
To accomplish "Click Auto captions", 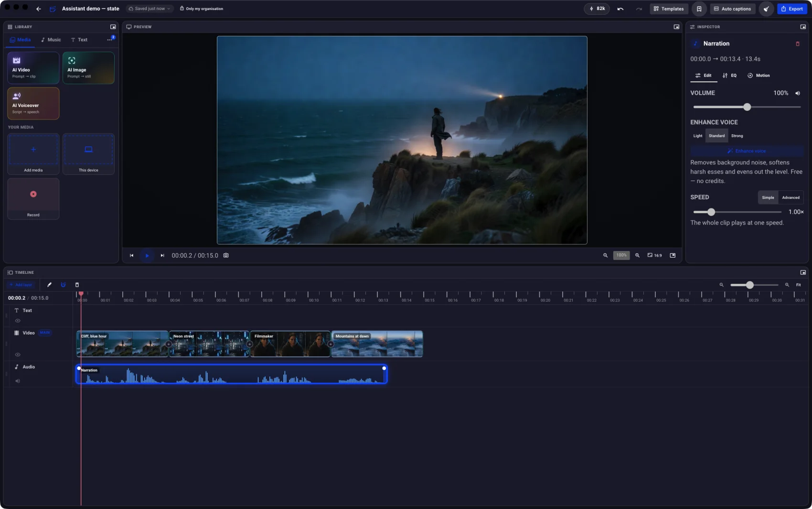I will (733, 9).
